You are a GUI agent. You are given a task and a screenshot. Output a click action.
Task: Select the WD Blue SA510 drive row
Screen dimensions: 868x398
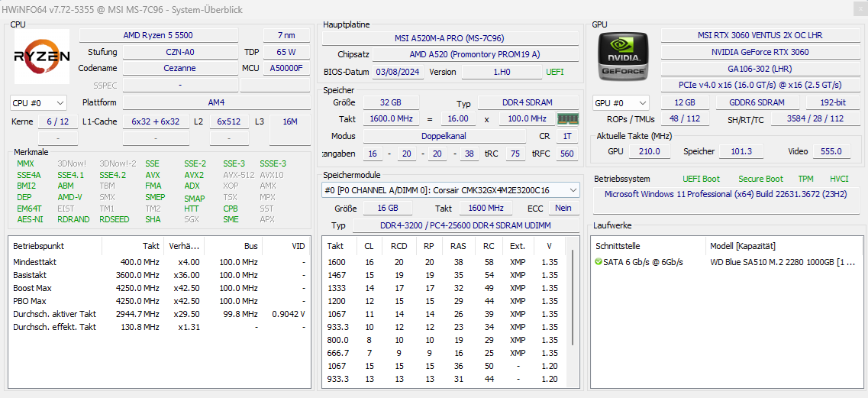(x=725, y=261)
